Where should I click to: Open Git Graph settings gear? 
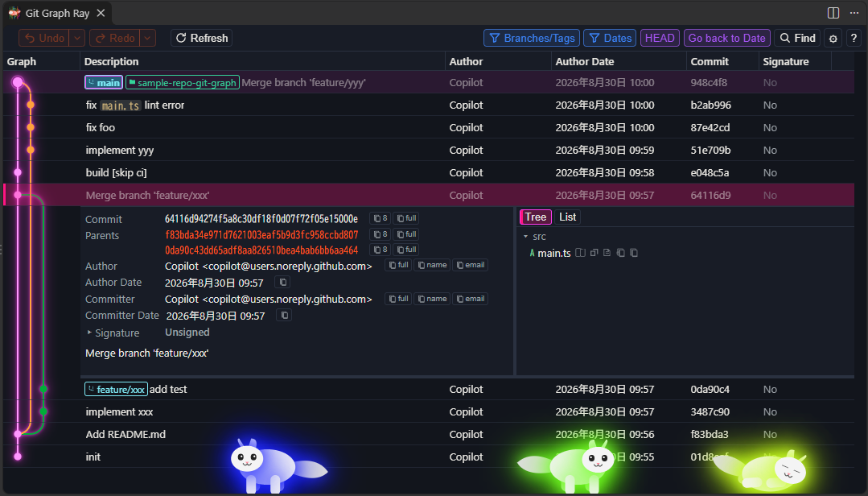(x=833, y=38)
